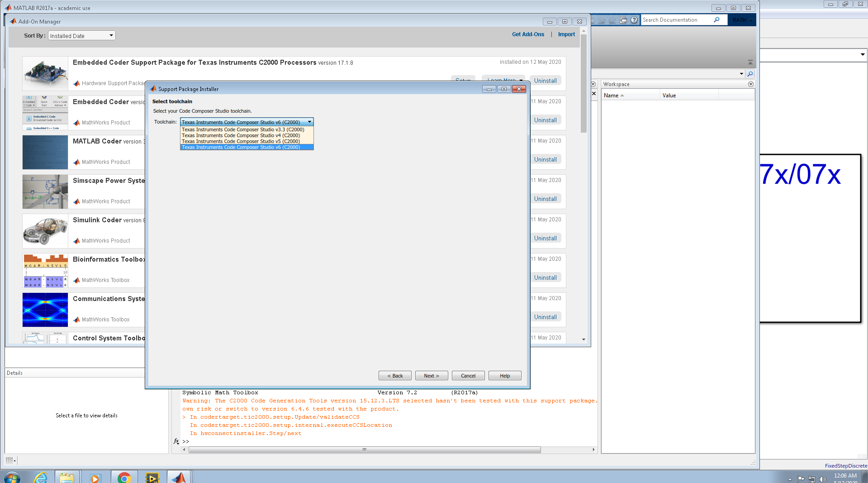868x483 pixels.
Task: Open the panel actions arrow left of Workspace
Action: 593,84
